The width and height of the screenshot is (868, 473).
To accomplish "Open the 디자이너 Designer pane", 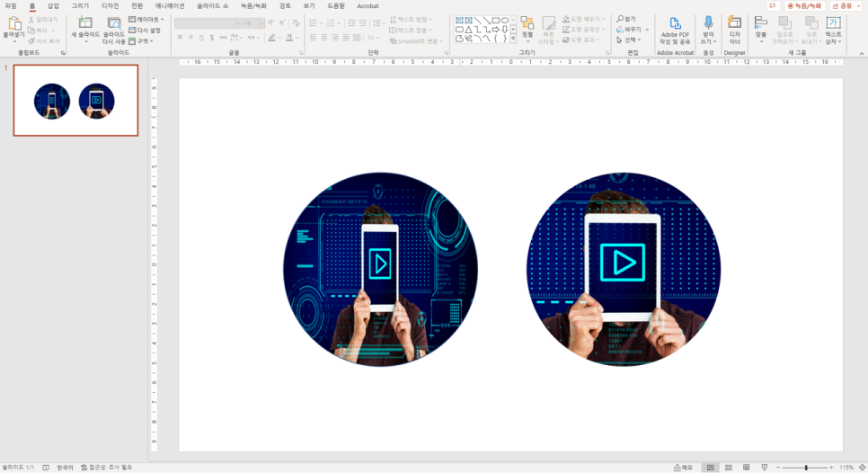I will point(735,31).
